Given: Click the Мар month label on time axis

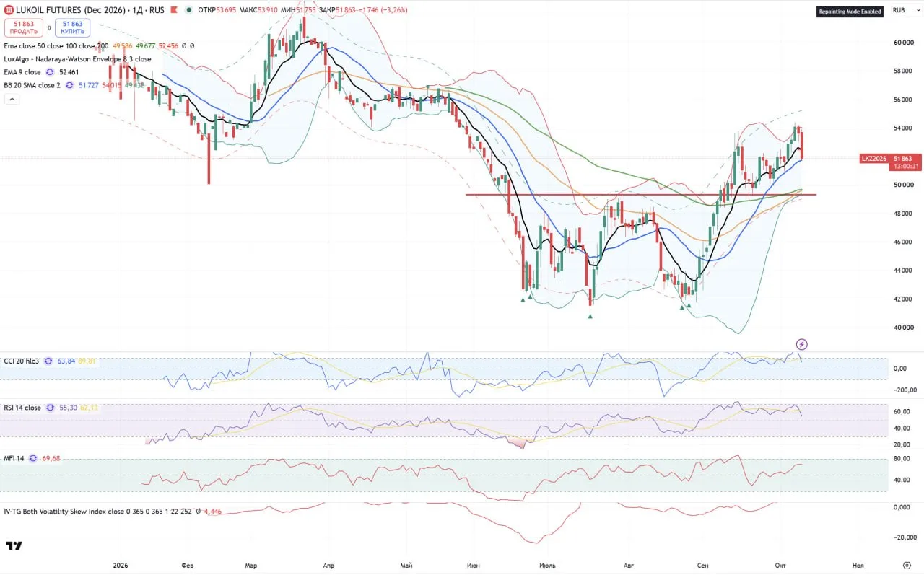Looking at the screenshot, I should coord(251,565).
